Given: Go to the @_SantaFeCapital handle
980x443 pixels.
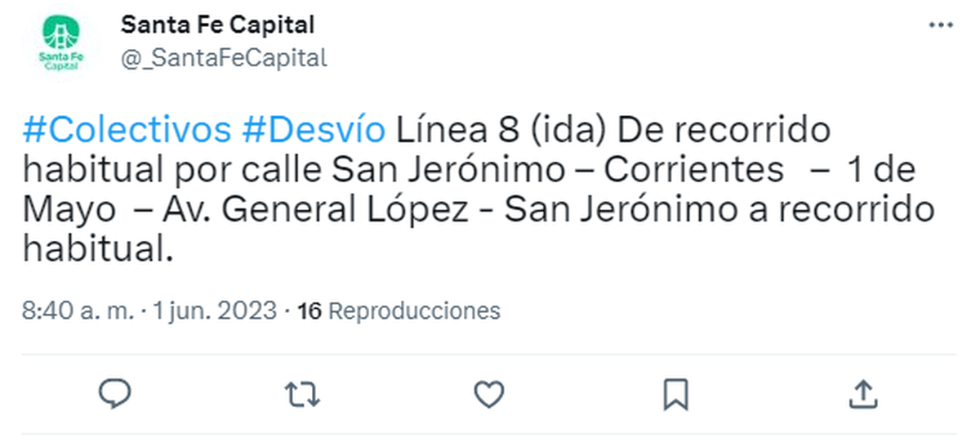Looking at the screenshot, I should point(224,58).
